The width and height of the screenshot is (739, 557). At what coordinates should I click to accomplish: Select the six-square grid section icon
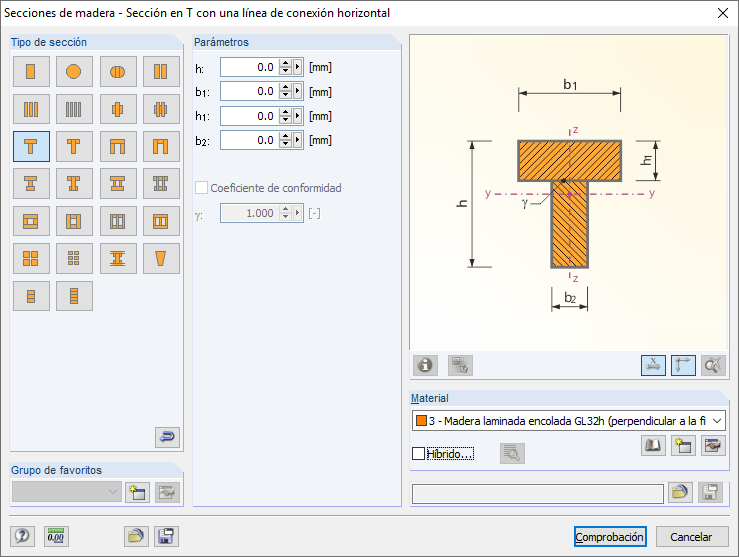[x=74, y=258]
